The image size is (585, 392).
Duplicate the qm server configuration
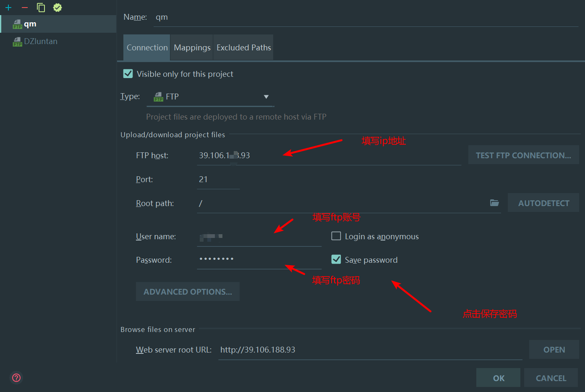(x=40, y=7)
